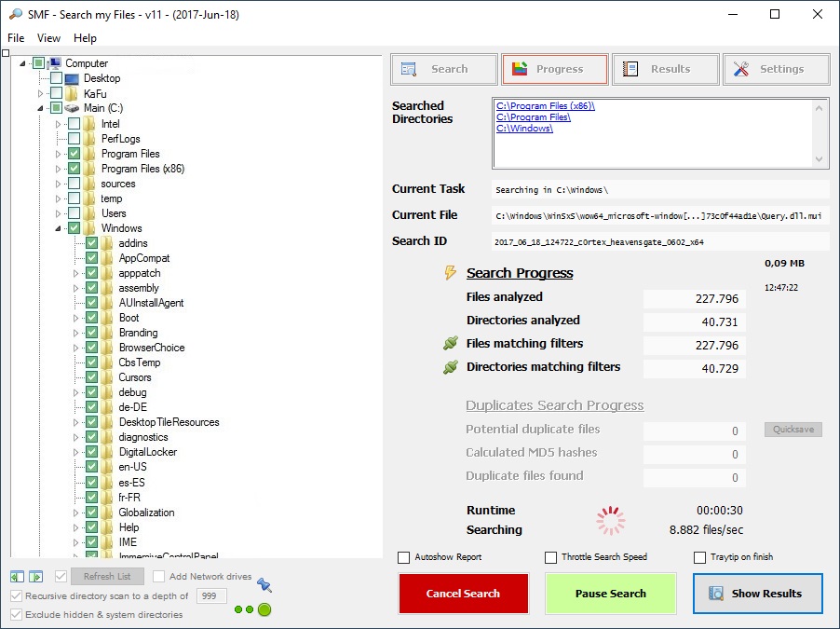
Task: Open the View menu
Action: point(48,38)
